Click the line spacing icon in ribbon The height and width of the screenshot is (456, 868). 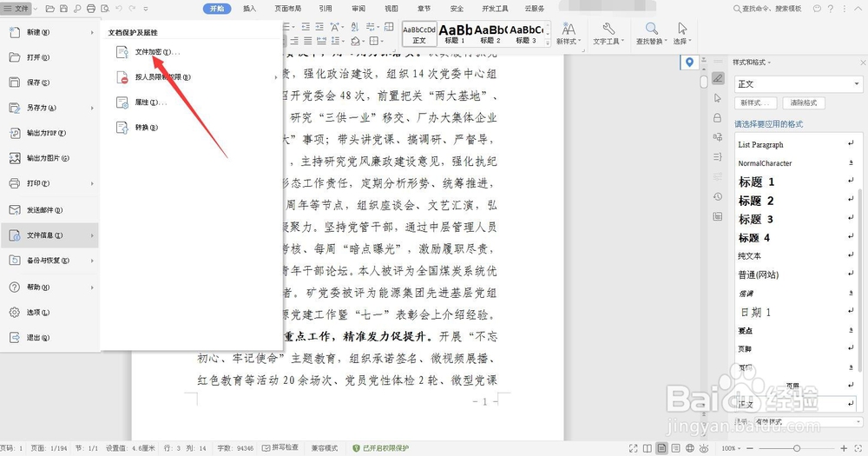click(335, 41)
